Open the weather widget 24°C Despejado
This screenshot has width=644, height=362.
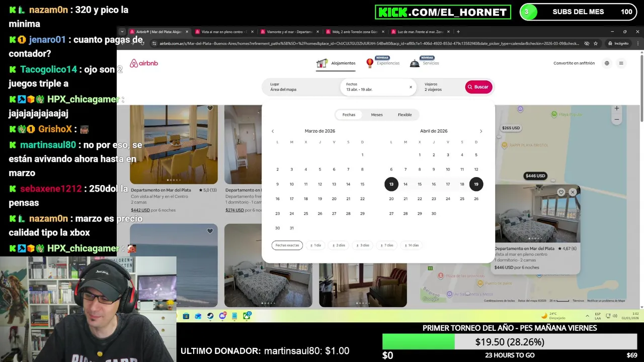pyautogui.click(x=553, y=316)
